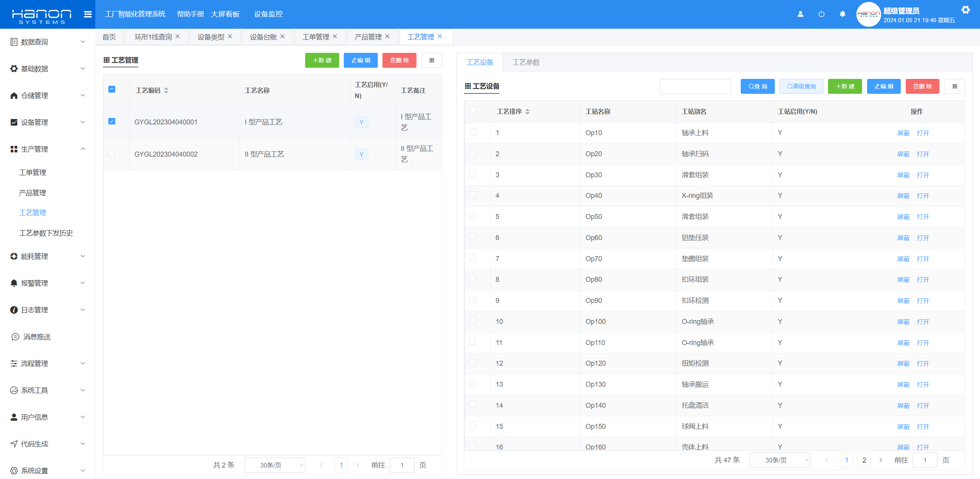Click the 工艺设备 search input field

[695, 86]
